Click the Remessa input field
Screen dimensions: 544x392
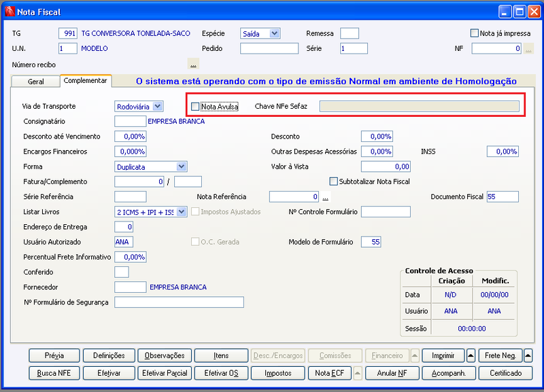click(x=350, y=33)
